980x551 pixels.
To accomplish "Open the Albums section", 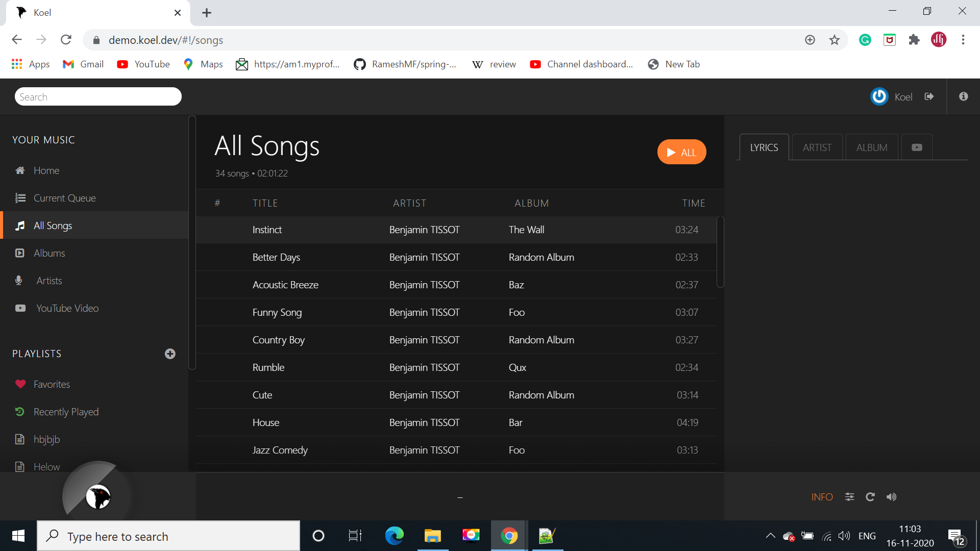I will 49,253.
